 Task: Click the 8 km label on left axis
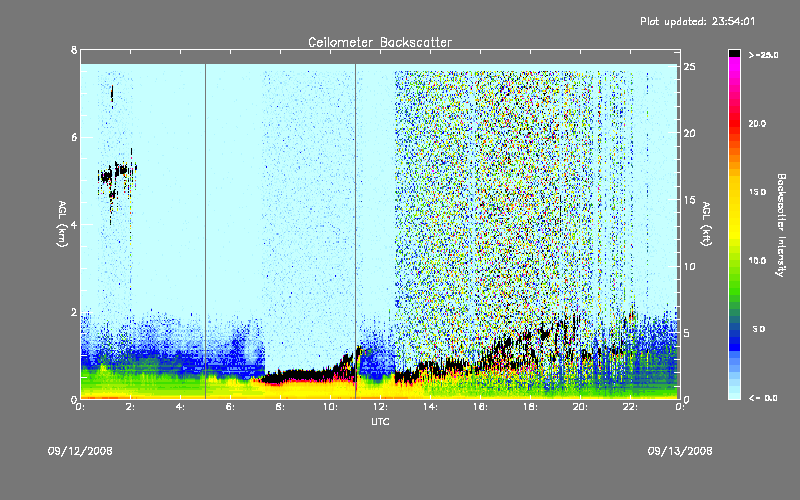(74, 50)
